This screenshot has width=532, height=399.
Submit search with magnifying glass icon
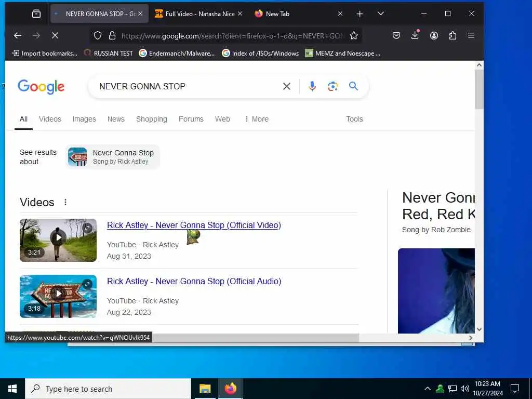pos(353,86)
